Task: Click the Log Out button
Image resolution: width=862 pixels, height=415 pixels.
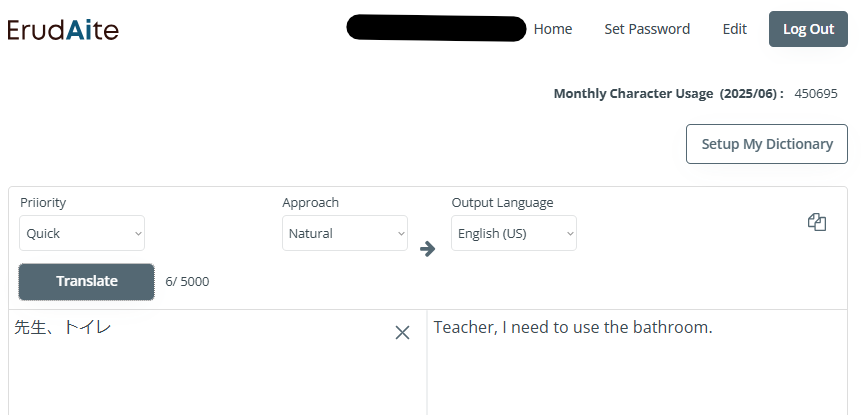Action: (x=808, y=29)
